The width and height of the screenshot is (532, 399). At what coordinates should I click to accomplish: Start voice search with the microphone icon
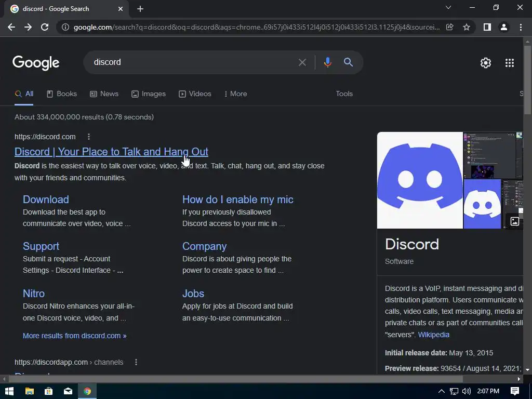pyautogui.click(x=327, y=62)
